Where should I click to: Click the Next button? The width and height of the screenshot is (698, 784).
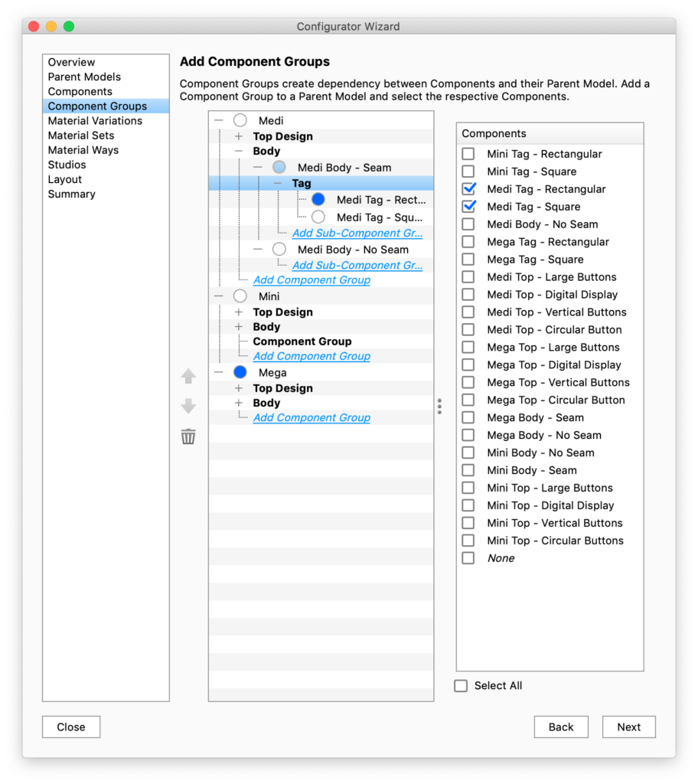click(628, 727)
